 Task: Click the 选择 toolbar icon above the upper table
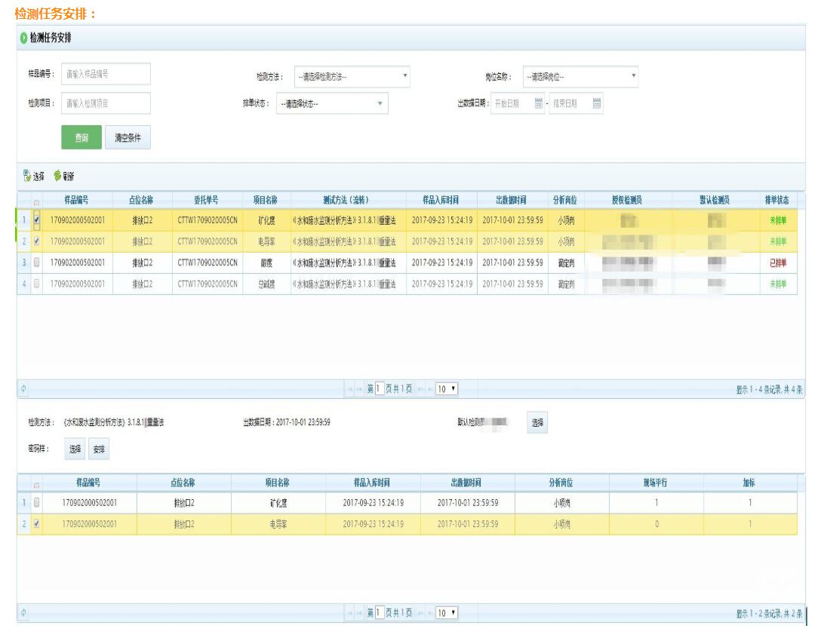(28, 176)
